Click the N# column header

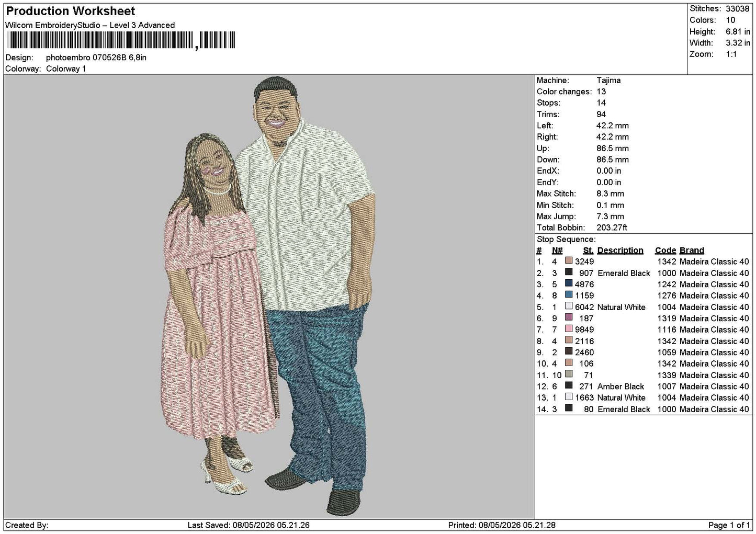(557, 251)
